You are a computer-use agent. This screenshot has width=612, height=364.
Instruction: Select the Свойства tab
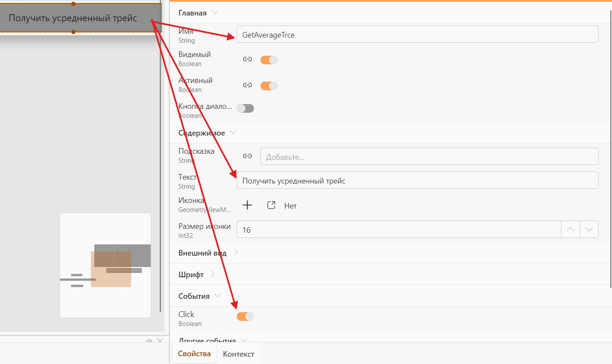pyautogui.click(x=194, y=354)
